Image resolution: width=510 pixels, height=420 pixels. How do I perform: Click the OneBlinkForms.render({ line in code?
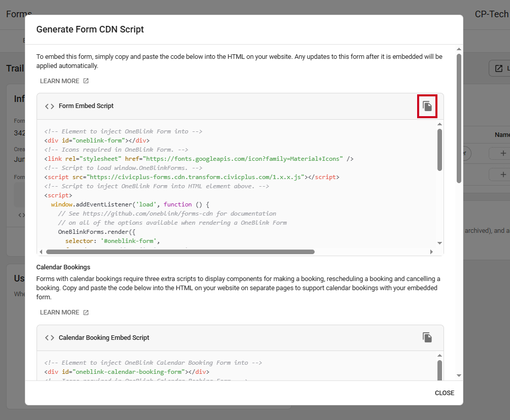(96, 232)
